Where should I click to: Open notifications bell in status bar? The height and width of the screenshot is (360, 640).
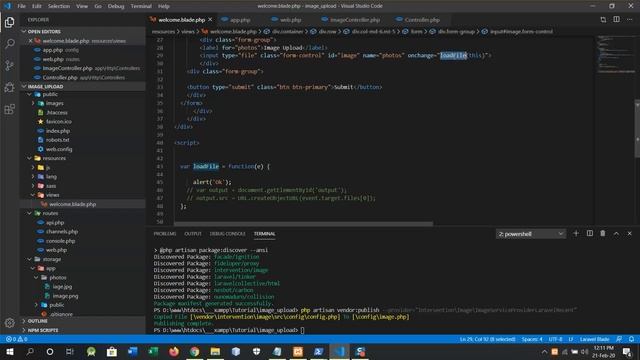631,339
